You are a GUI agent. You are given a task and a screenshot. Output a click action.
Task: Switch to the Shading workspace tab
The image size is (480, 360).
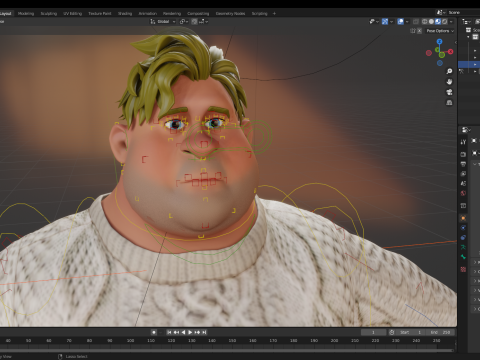pos(125,13)
